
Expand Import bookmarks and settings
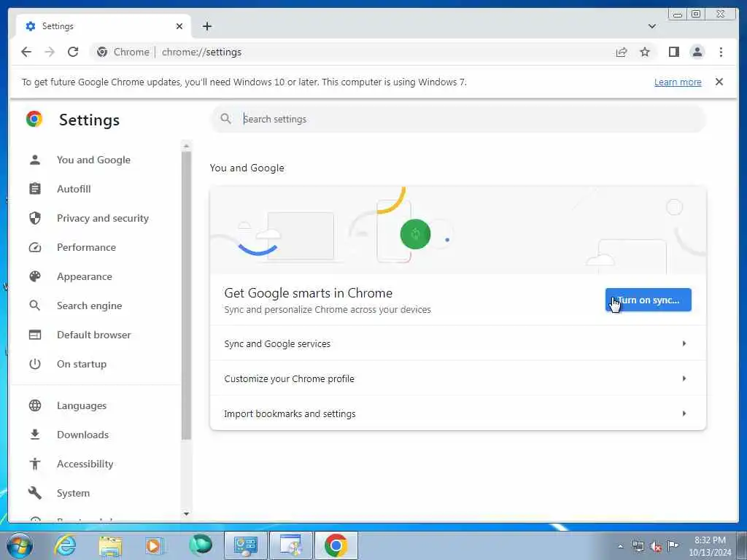[x=458, y=413]
